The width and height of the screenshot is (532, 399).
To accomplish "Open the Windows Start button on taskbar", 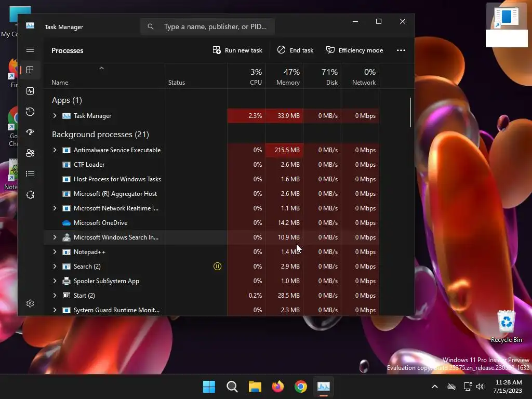I will tap(209, 387).
